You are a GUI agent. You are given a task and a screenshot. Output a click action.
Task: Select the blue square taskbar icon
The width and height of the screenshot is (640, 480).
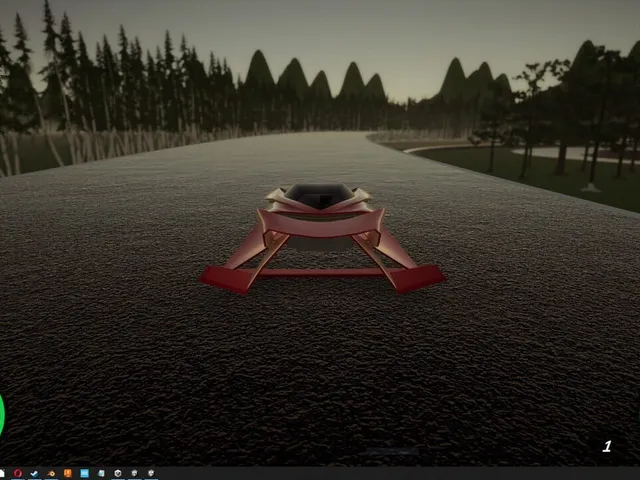84,473
